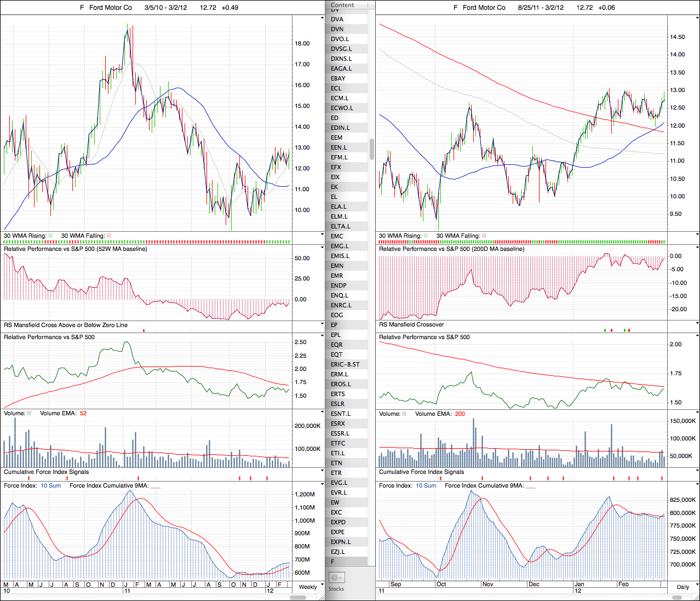Image resolution: width=700 pixels, height=601 pixels.
Task: Click the 30 WMA Falling indicator icon in daily chart
Action: 484,236
